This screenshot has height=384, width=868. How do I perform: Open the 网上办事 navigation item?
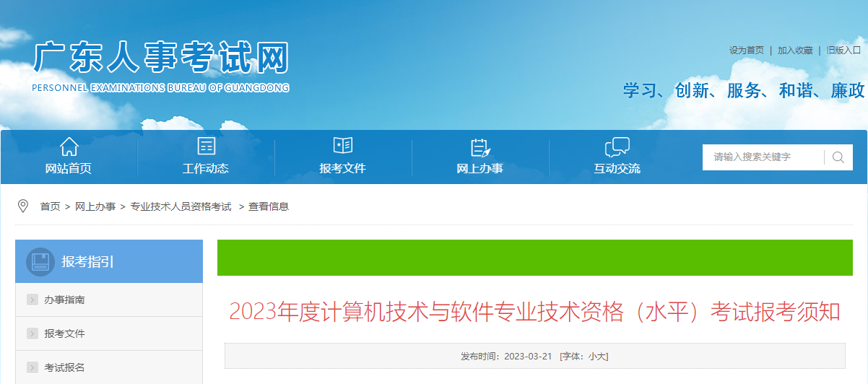tap(480, 168)
